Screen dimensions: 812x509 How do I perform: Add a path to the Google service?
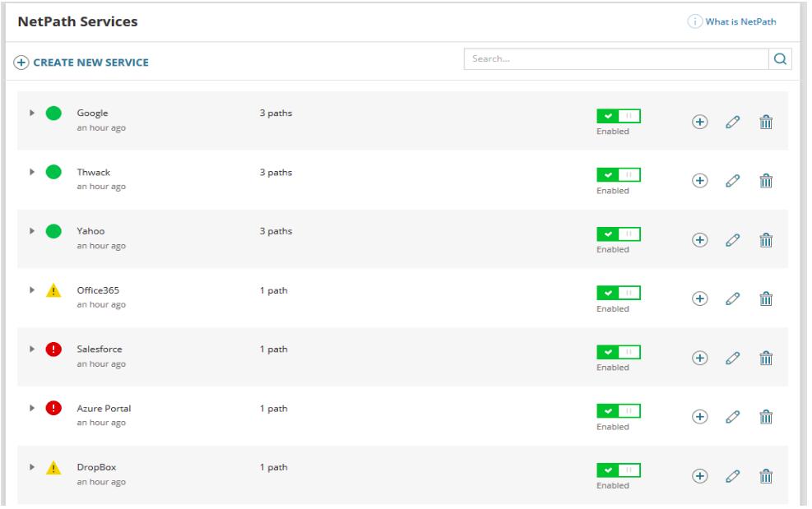(699, 122)
